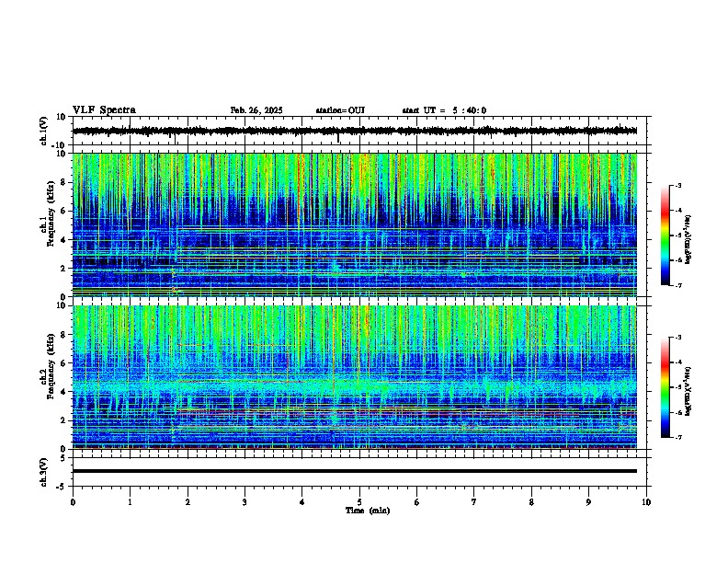Click the "VLF Spectra" plot title
The height and width of the screenshot is (563, 728).
pos(104,110)
